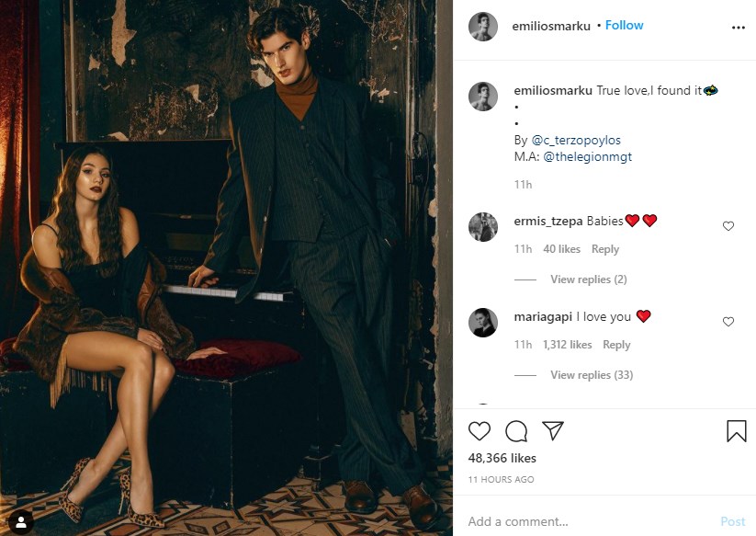The width and height of the screenshot is (756, 536).
Task: Like ermis_tzepa's comment with the small heart
Action: tap(728, 226)
